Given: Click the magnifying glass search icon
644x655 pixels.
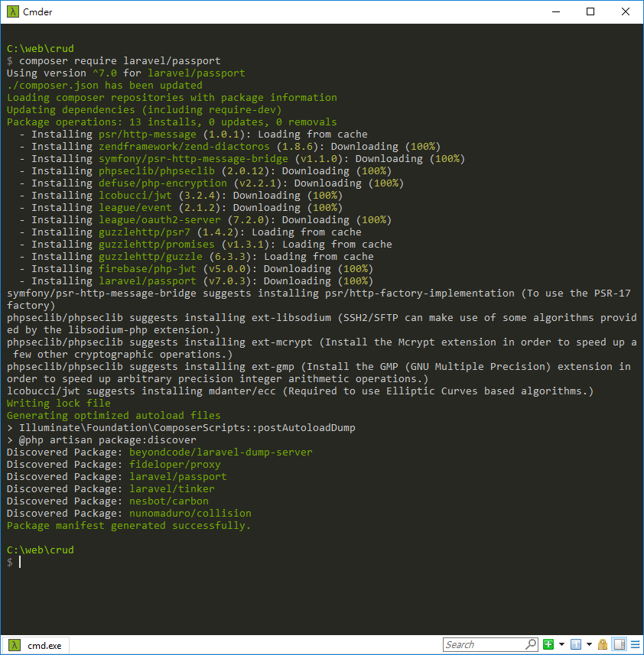Looking at the screenshot, I should coord(531,644).
